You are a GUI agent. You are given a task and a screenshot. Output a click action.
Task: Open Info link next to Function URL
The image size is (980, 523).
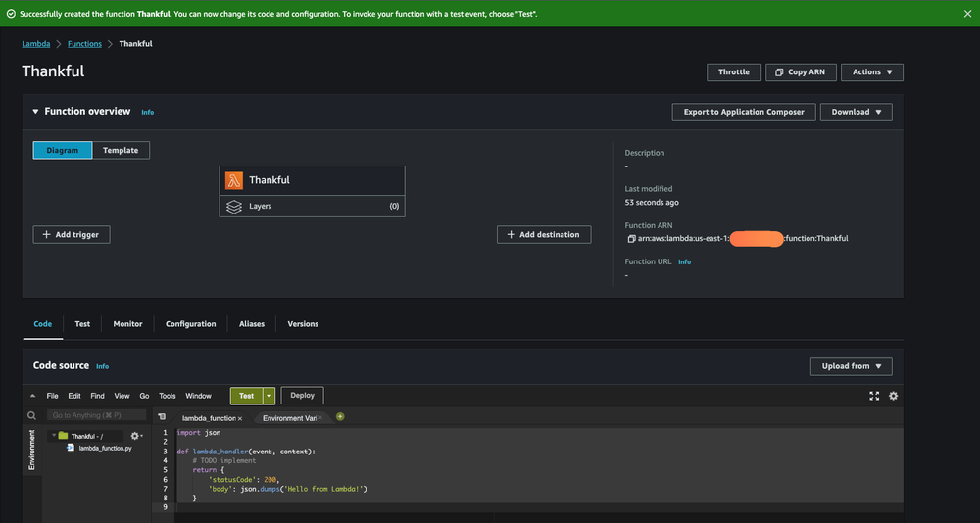(x=685, y=262)
